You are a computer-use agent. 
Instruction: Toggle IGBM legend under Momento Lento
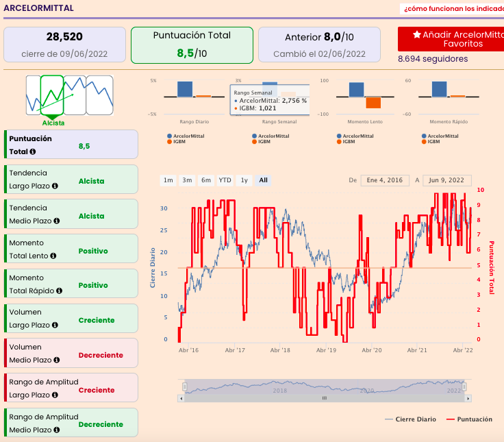pyautogui.click(x=346, y=142)
